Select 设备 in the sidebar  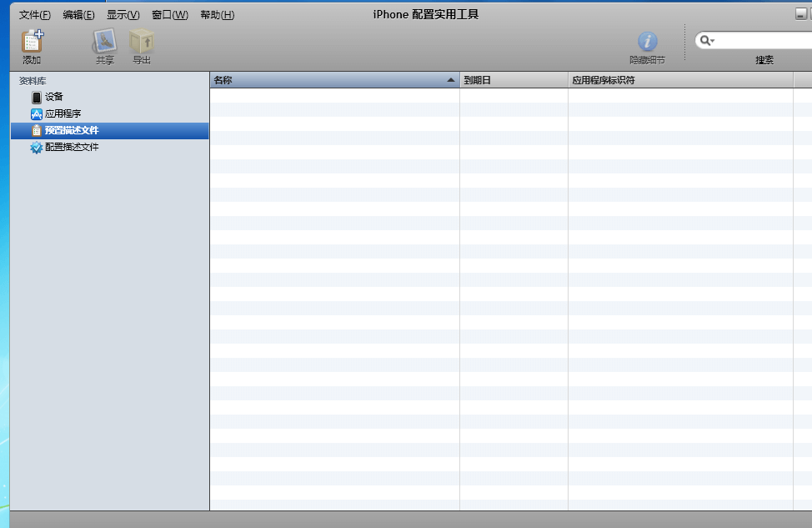[110, 97]
